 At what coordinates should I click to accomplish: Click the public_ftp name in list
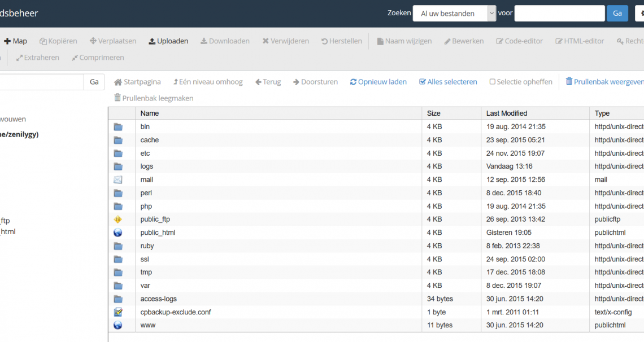pos(155,220)
